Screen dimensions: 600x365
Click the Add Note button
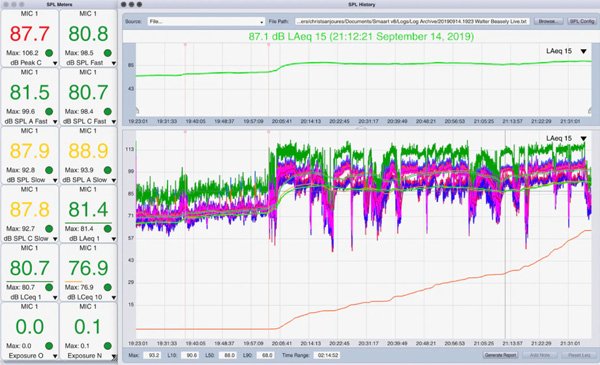[x=540, y=355]
